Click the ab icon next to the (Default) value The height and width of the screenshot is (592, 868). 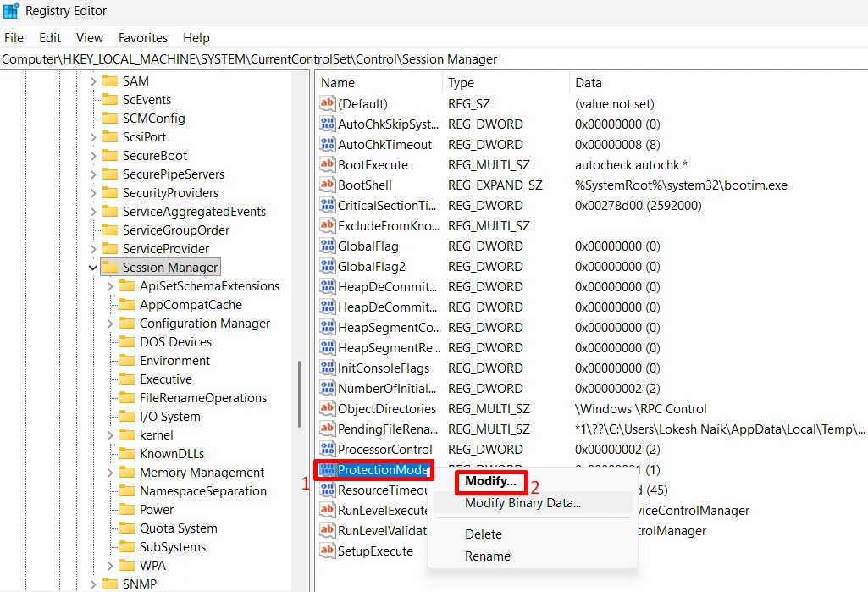[x=329, y=103]
